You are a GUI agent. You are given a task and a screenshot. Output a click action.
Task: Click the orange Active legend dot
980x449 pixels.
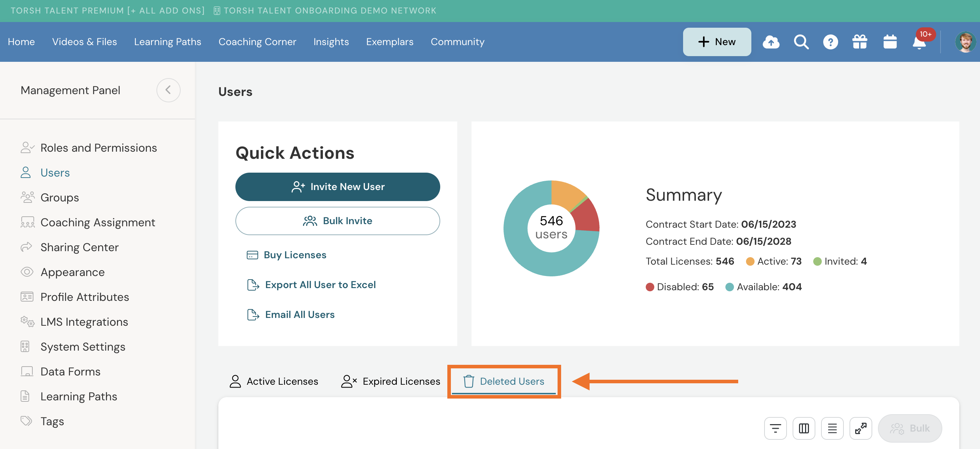[750, 261]
